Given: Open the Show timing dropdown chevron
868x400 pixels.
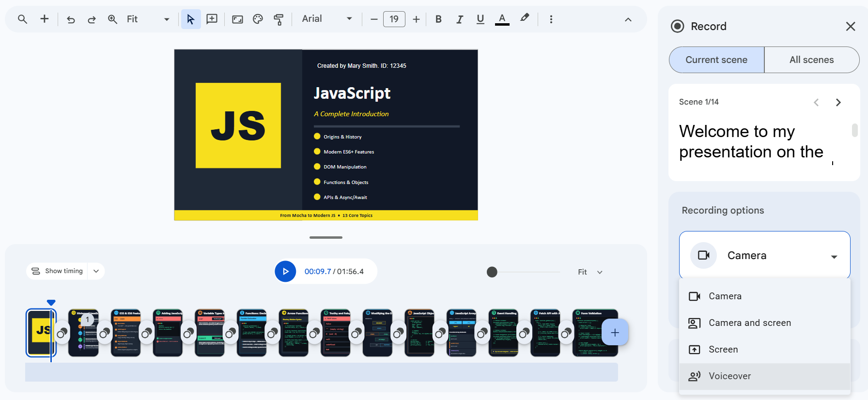Looking at the screenshot, I should tap(96, 271).
